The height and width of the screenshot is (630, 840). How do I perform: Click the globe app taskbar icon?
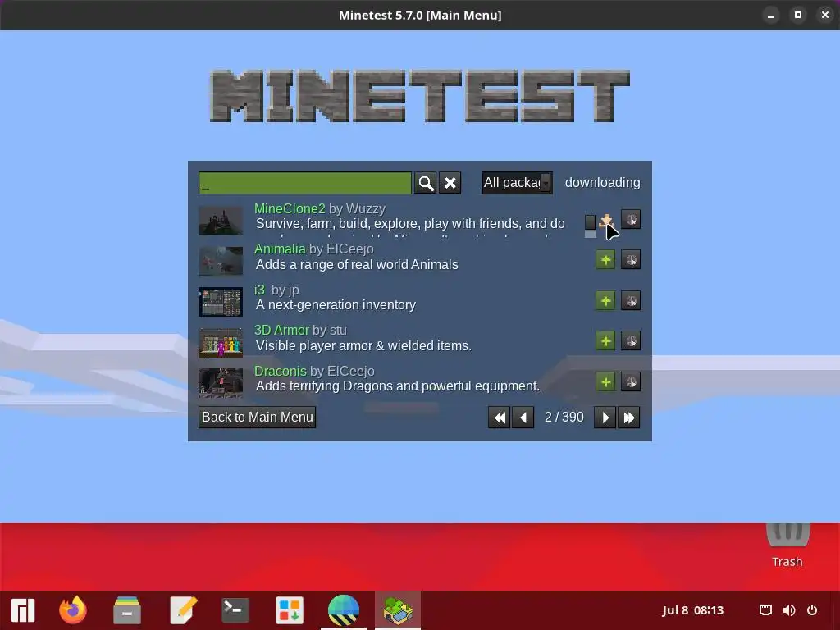pyautogui.click(x=344, y=610)
